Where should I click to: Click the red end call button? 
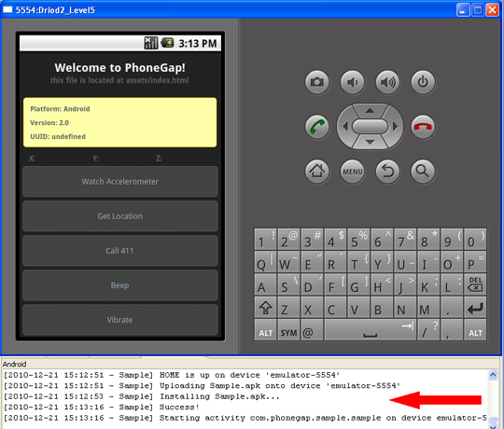click(x=423, y=127)
